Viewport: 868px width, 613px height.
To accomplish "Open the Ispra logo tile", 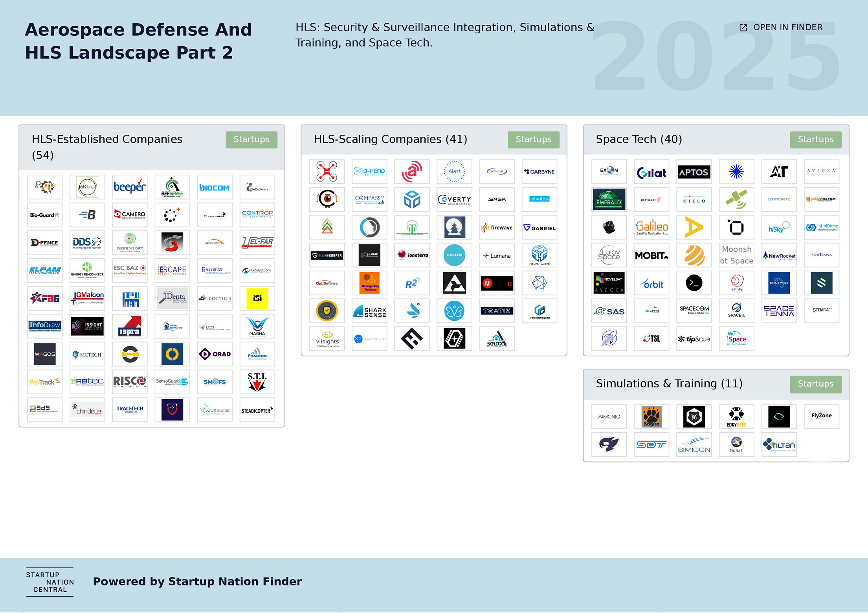I will [130, 327].
